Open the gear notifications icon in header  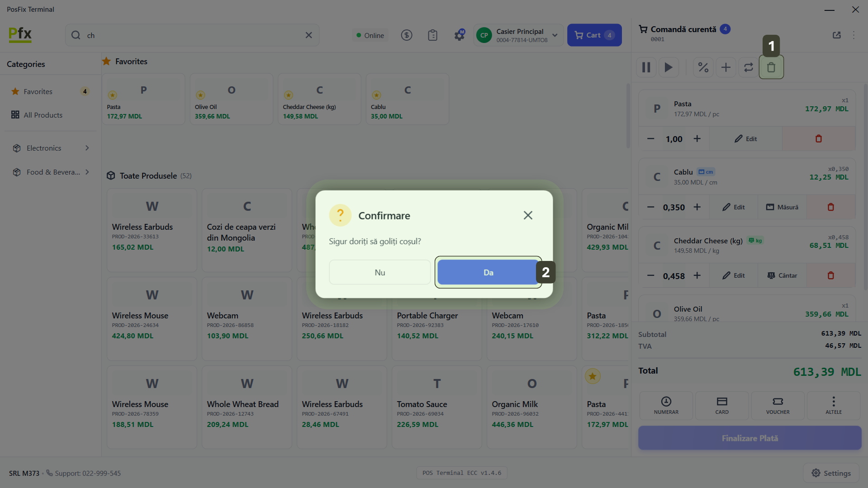(x=459, y=35)
